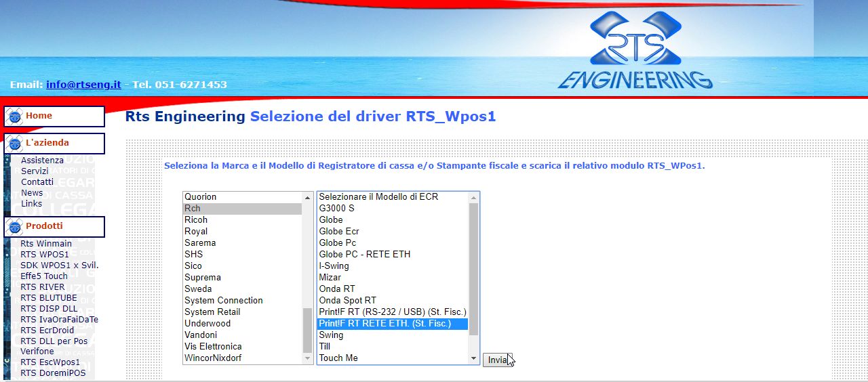Select System Connection brand
The image size is (868, 382).
tap(242, 301)
